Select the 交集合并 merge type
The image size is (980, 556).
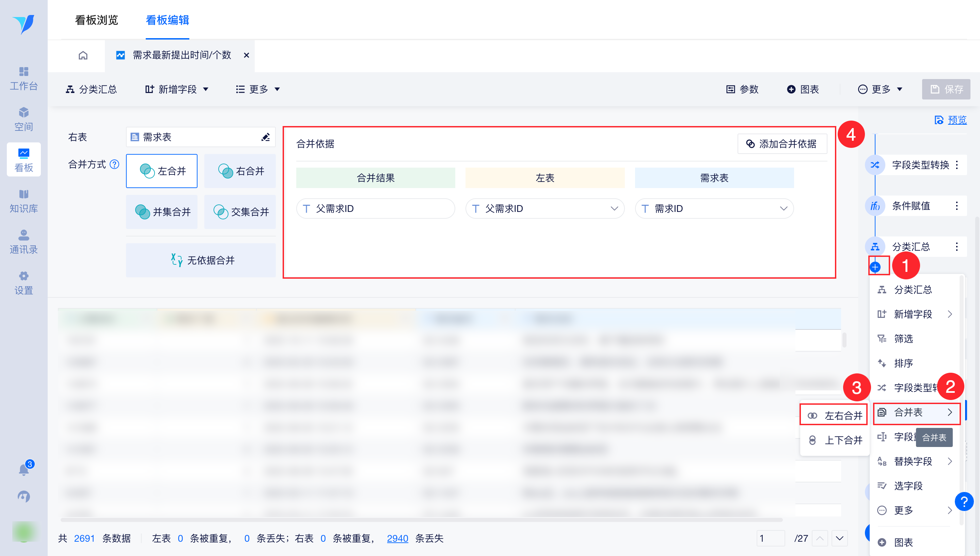(240, 212)
